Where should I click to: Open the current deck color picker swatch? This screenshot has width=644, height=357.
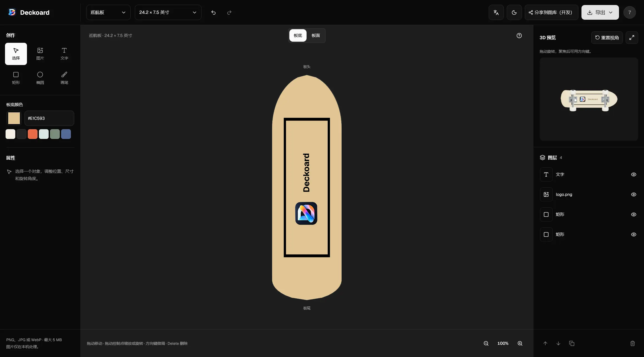tap(14, 118)
